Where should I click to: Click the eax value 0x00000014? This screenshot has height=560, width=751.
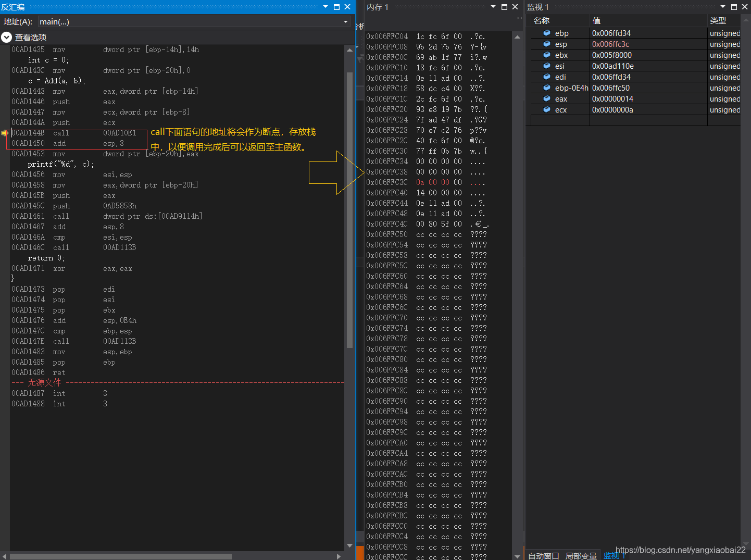click(x=612, y=99)
